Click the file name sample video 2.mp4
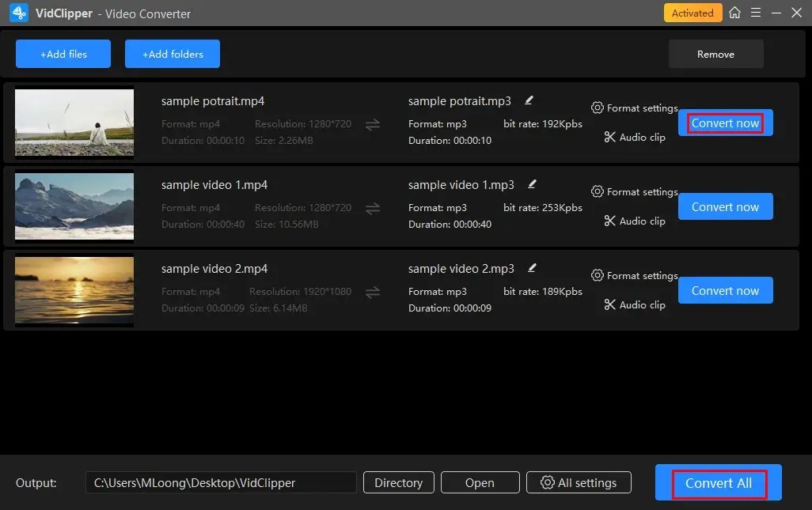Image resolution: width=812 pixels, height=510 pixels. [x=214, y=269]
